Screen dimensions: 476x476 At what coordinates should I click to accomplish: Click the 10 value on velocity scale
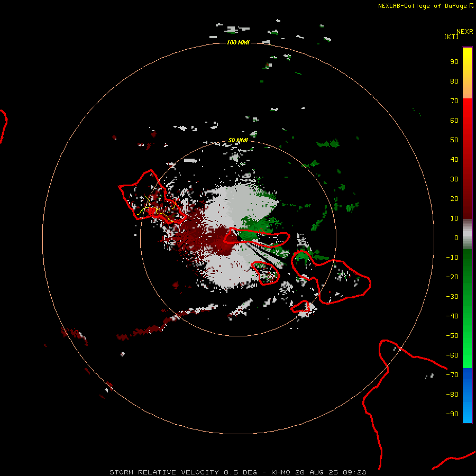(x=454, y=218)
